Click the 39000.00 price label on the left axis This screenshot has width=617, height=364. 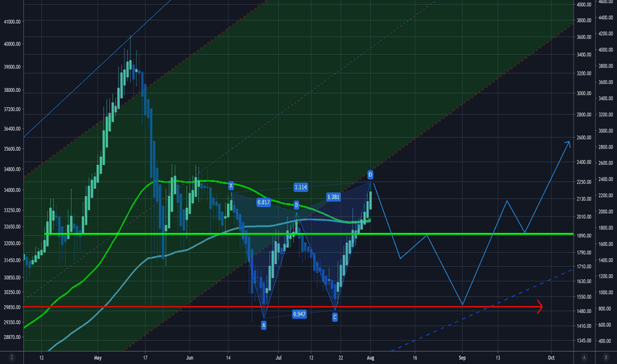pyautogui.click(x=12, y=67)
